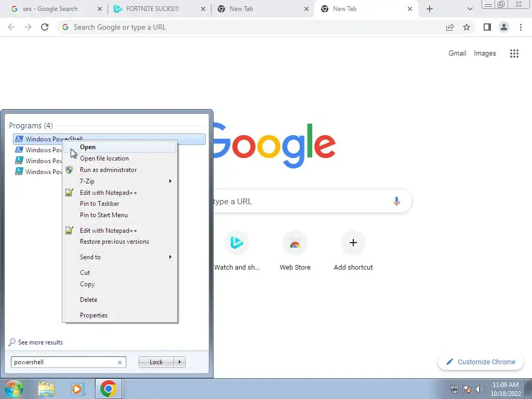Choose Open file location
This screenshot has height=399, width=532.
click(x=120, y=158)
